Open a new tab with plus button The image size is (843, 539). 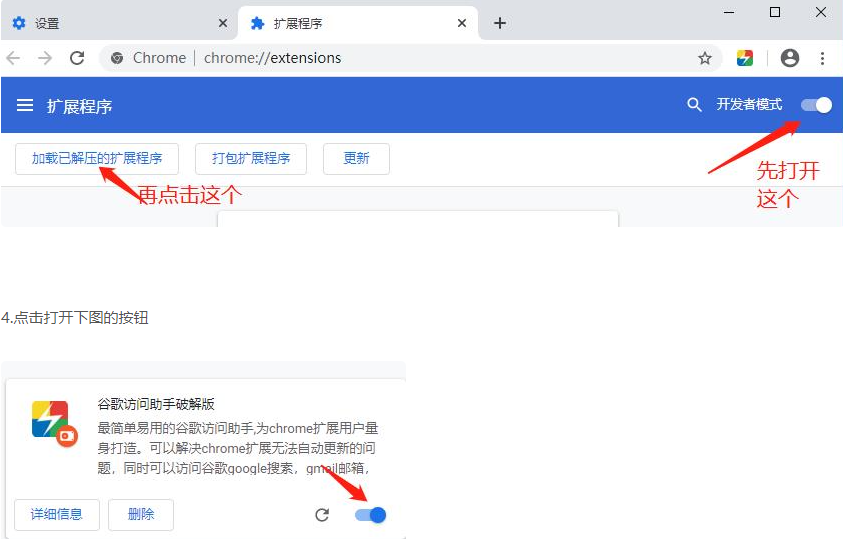500,23
